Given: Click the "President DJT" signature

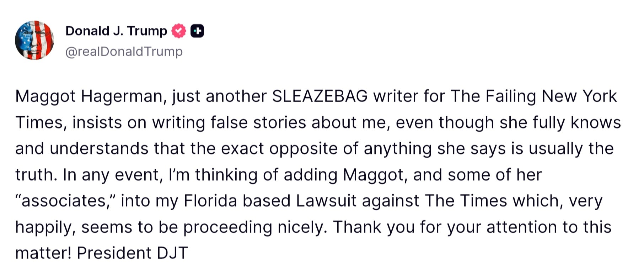Looking at the screenshot, I should click(132, 253).
